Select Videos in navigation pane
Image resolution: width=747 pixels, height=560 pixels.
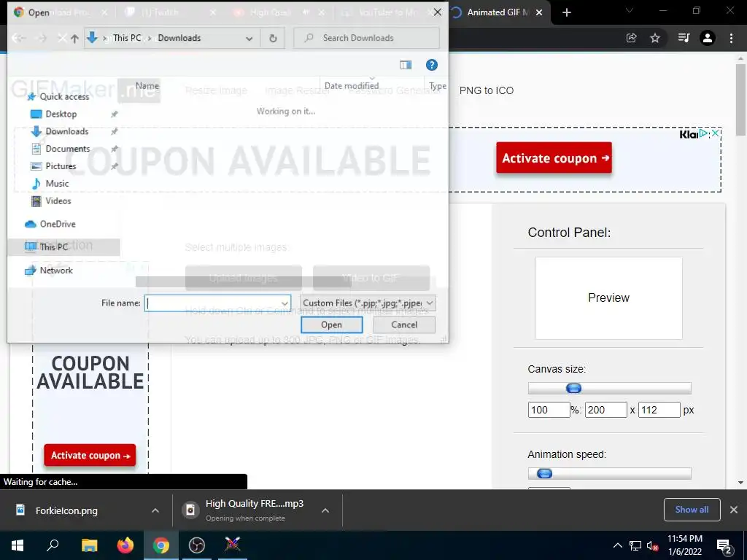[58, 201]
